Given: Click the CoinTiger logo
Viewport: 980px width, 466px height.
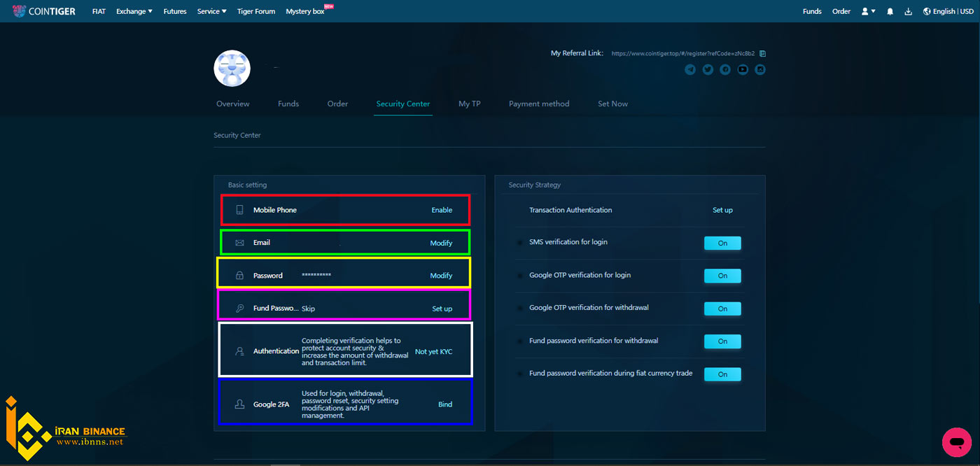Looking at the screenshot, I should 43,11.
